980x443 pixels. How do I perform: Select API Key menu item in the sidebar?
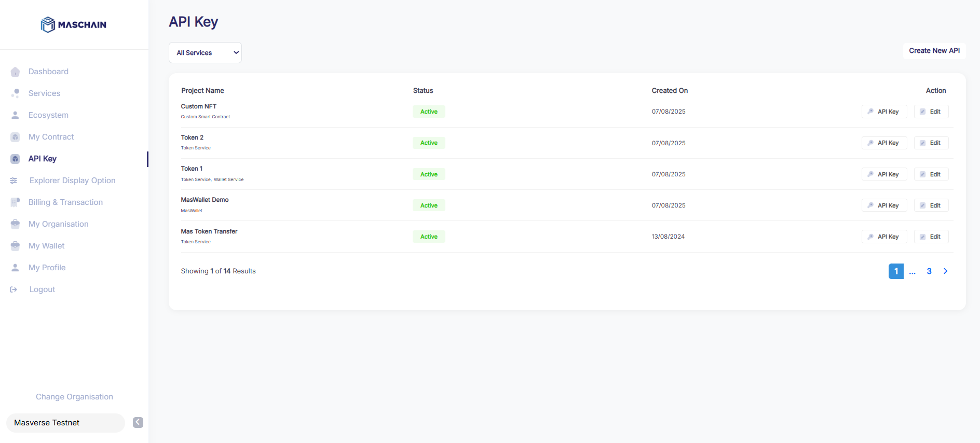[43, 159]
